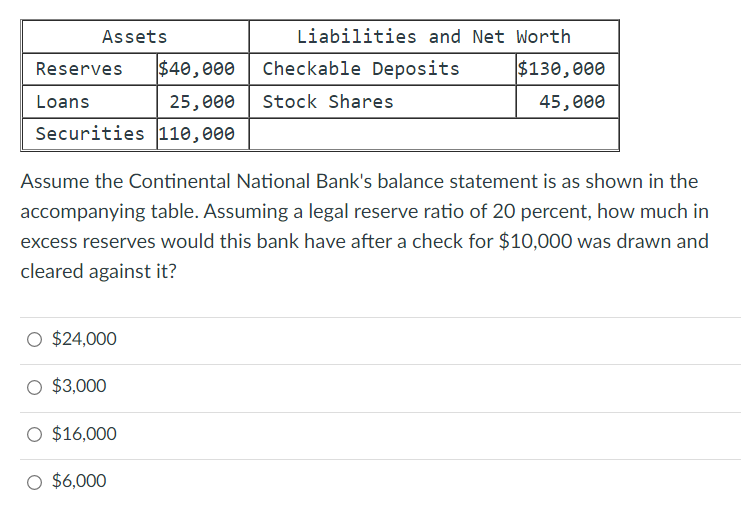Click the question paragraph text

(x=364, y=226)
